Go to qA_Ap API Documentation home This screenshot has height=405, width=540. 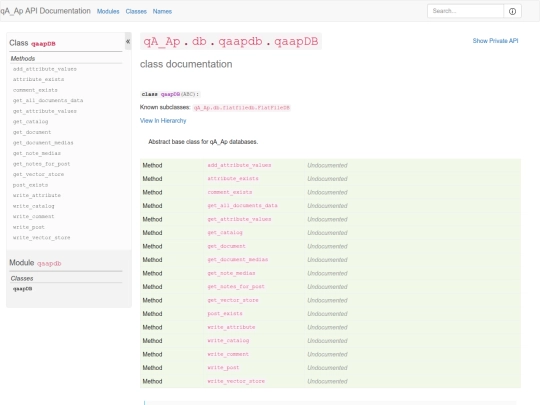(45, 11)
